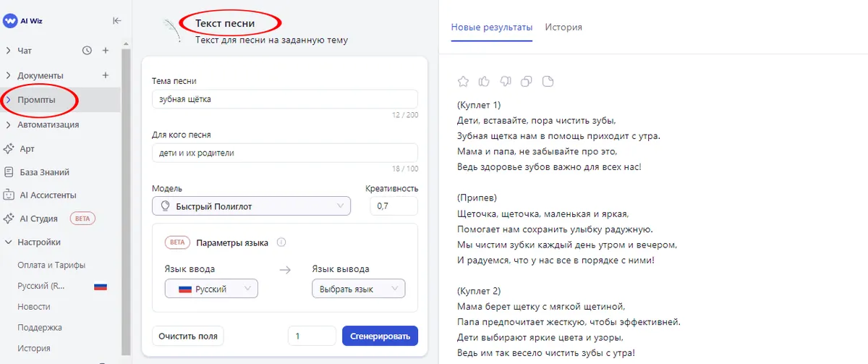Expand the Документы section
Screen dimensions: 868x364
[x=8, y=75]
